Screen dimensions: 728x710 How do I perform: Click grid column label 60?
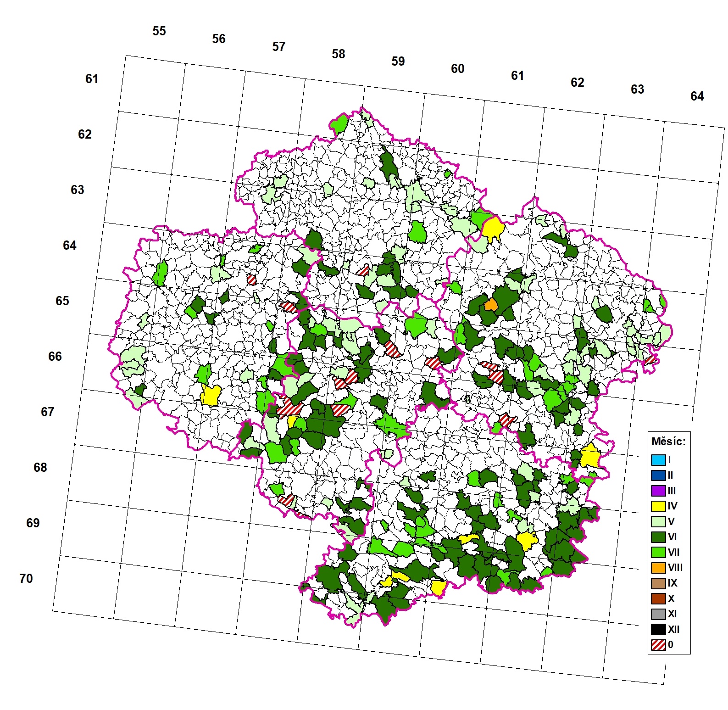pos(458,69)
